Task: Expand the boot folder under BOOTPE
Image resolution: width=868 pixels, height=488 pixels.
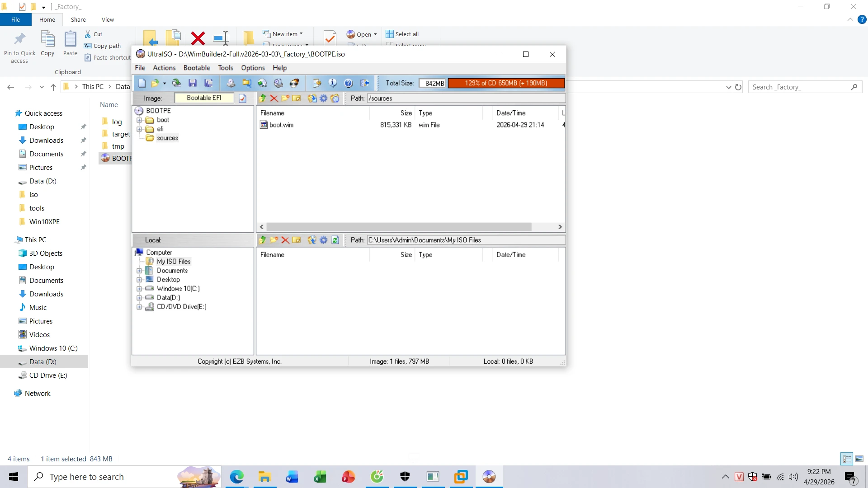Action: pyautogui.click(x=140, y=120)
